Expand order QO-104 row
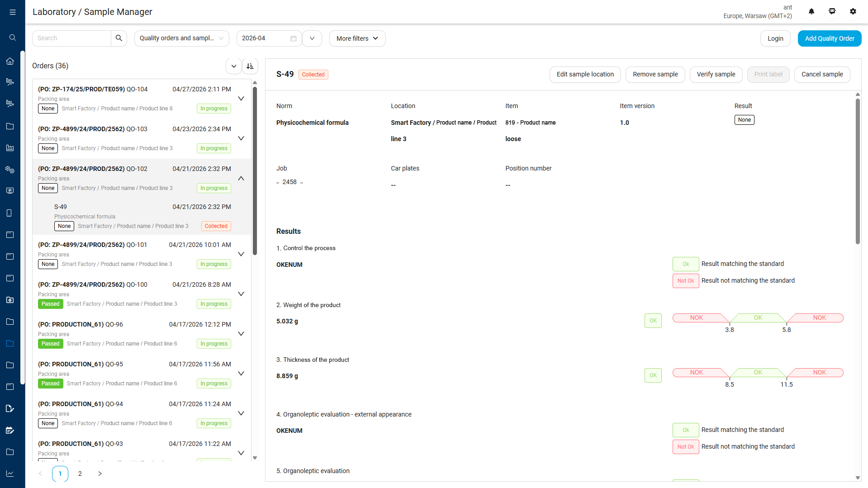 coord(241,99)
